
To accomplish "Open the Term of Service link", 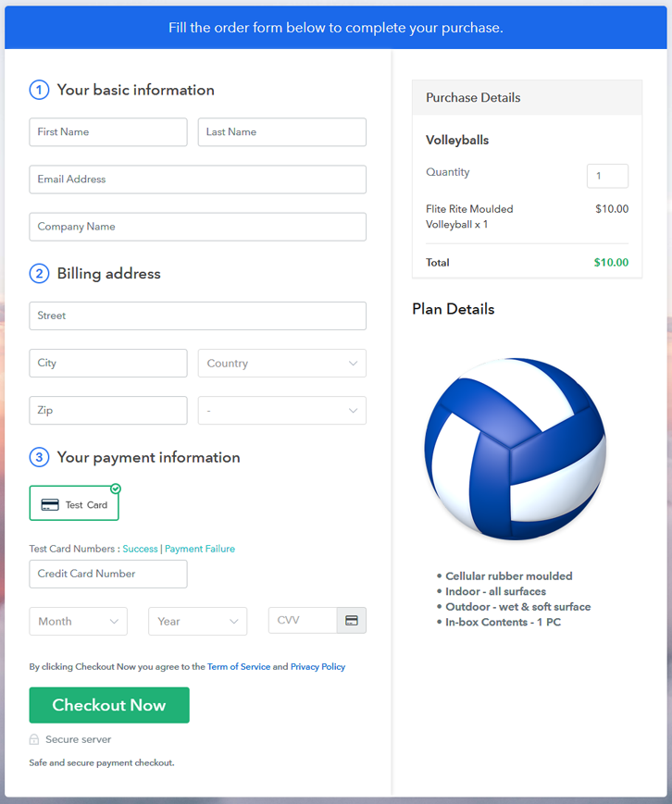I will [x=239, y=666].
